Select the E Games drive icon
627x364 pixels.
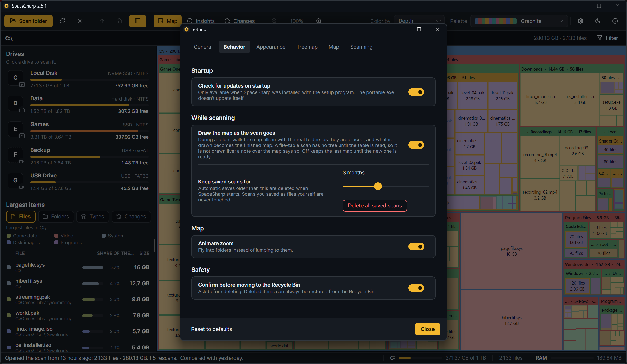(x=16, y=129)
